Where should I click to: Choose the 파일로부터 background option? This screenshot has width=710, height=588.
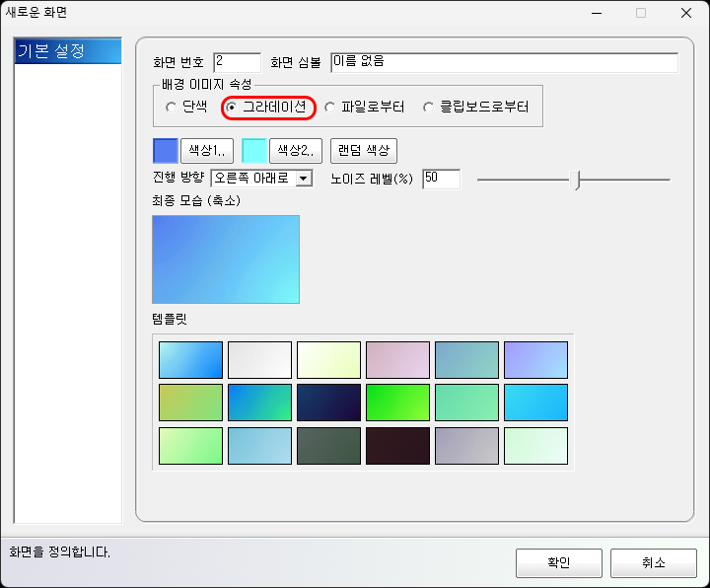pos(329,108)
